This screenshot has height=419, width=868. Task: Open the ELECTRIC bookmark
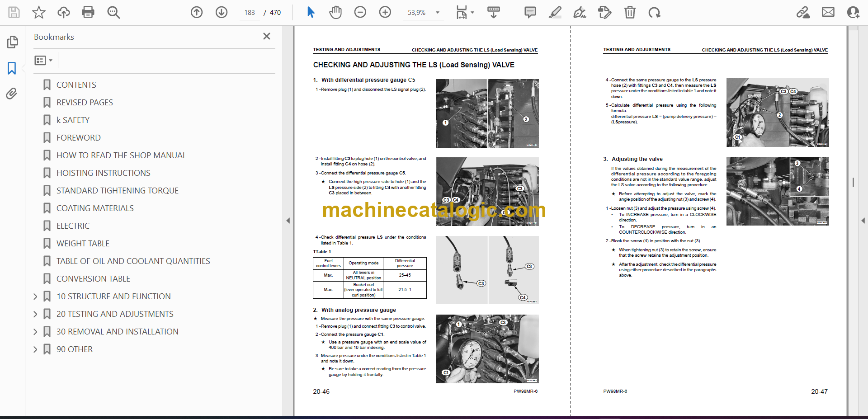click(x=73, y=226)
